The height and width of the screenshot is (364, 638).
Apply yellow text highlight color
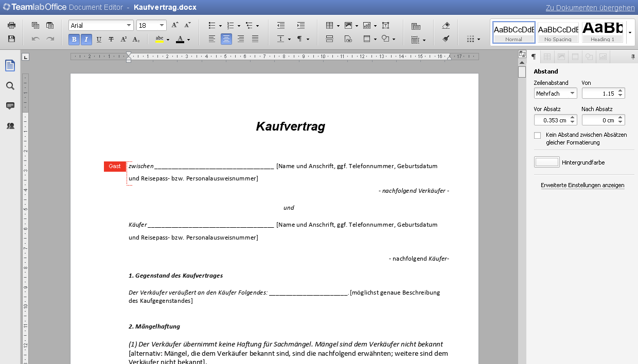(x=159, y=39)
